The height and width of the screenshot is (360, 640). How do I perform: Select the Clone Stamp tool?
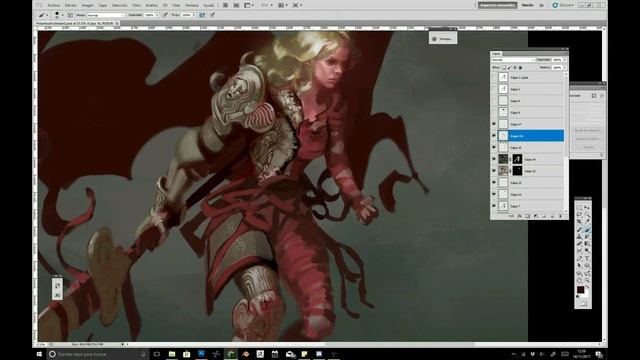click(579, 237)
